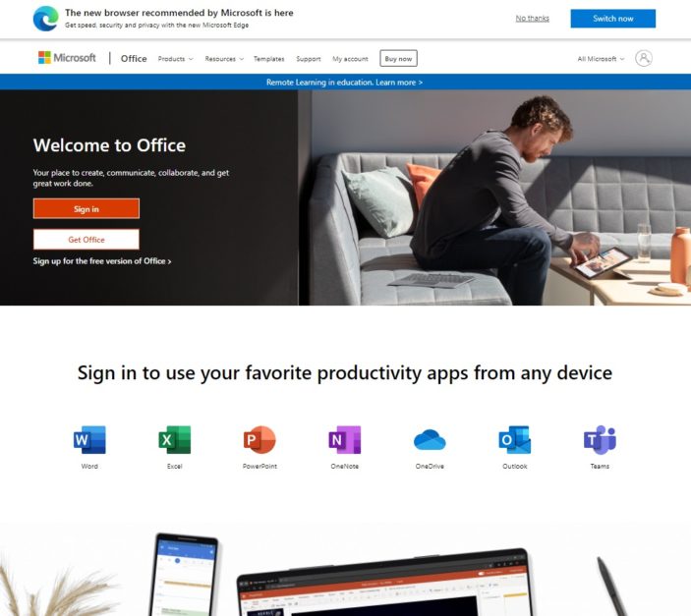Open the Outlook icon
Image resolution: width=691 pixels, height=616 pixels.
[515, 439]
